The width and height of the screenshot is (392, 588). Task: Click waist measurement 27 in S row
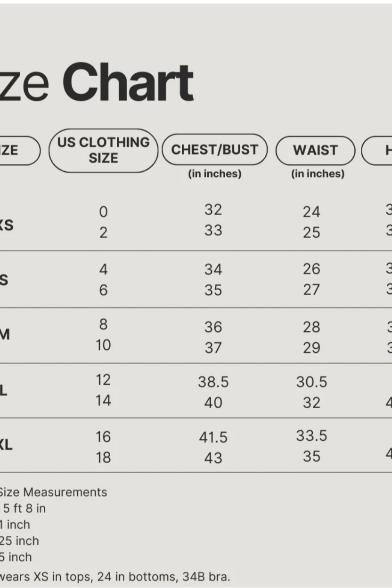[311, 289]
